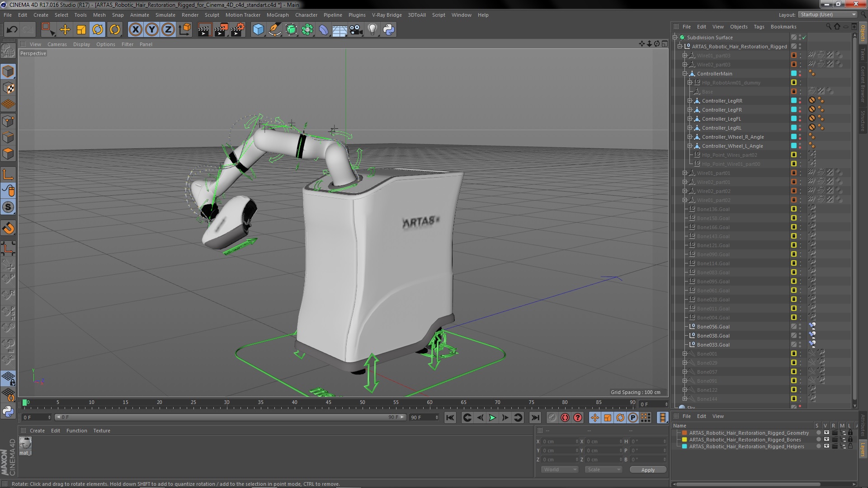Image resolution: width=868 pixels, height=488 pixels.
Task: Toggle Snap enable S icon
Action: click(x=8, y=207)
